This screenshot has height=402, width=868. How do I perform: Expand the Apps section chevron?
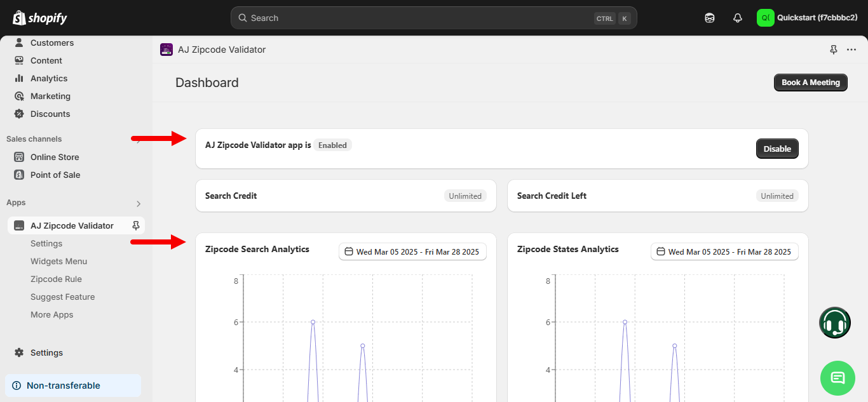pyautogui.click(x=139, y=204)
